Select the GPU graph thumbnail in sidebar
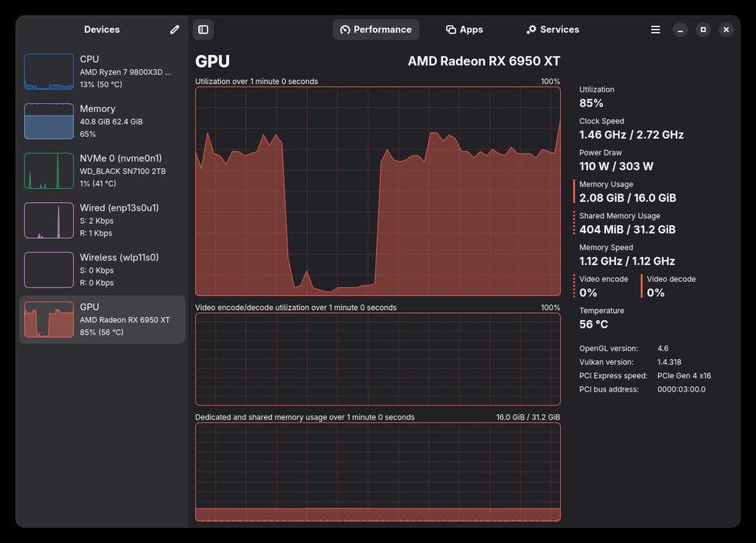 point(49,320)
